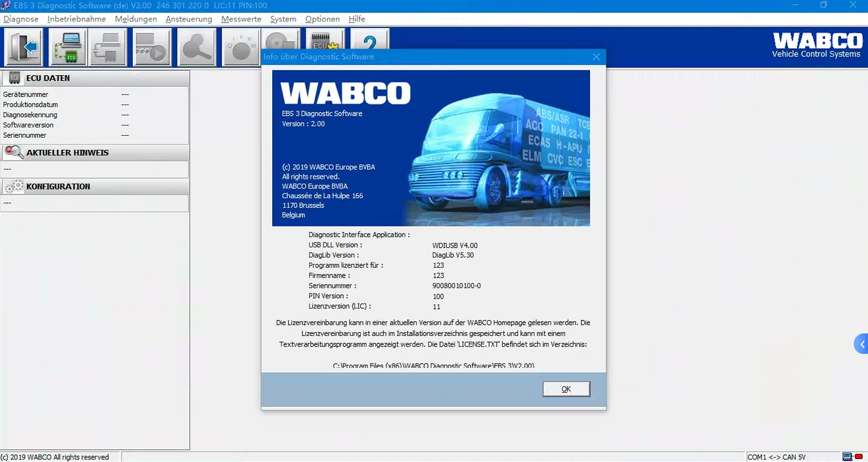Open the Messwerte menu
Viewport: 868px width, 462px height.
241,19
